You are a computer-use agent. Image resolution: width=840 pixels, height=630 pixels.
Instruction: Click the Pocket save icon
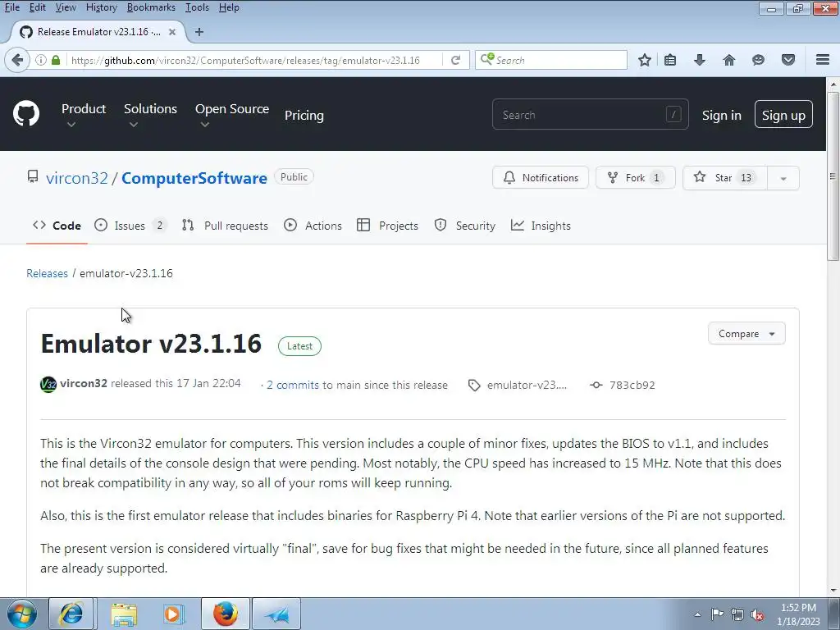(788, 60)
